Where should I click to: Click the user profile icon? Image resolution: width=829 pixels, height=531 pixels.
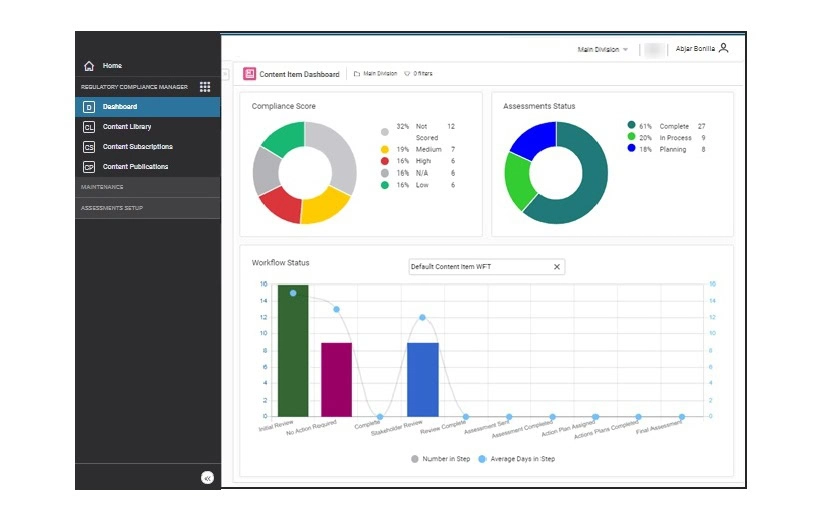[724, 48]
